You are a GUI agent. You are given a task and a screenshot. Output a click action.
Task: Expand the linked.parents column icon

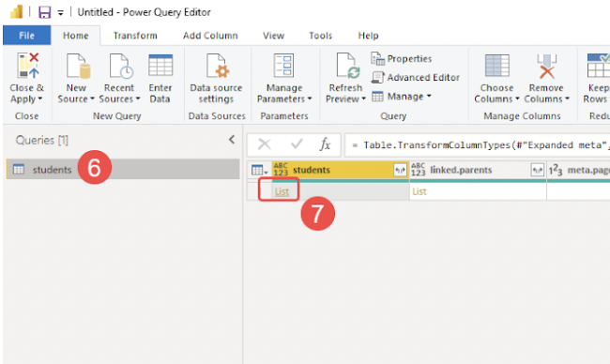(x=537, y=170)
